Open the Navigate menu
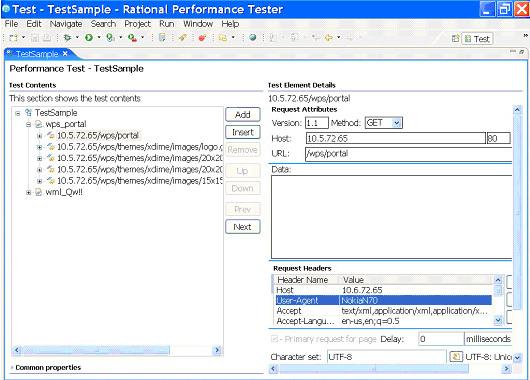 pyautogui.click(x=66, y=24)
